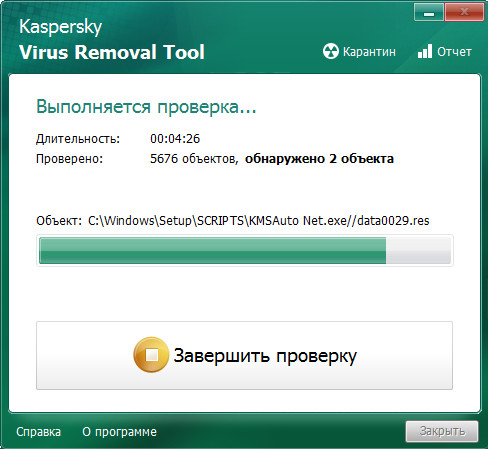
Task: Open the Отчет (Report) view
Action: (x=445, y=52)
